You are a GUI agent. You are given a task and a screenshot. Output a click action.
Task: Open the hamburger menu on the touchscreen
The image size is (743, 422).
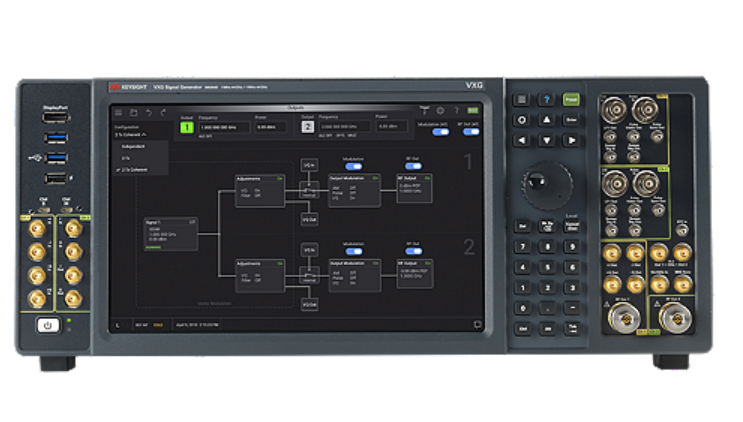[x=119, y=113]
